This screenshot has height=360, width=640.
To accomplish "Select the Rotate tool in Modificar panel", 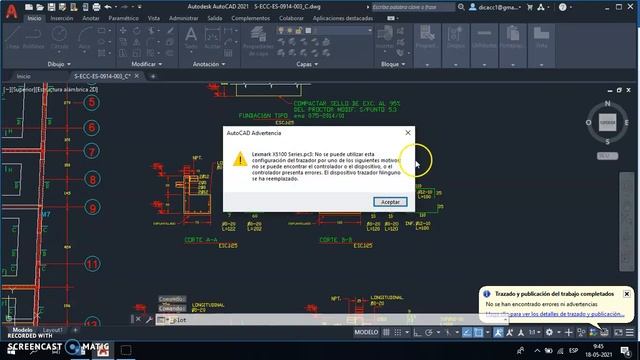I will (x=137, y=31).
